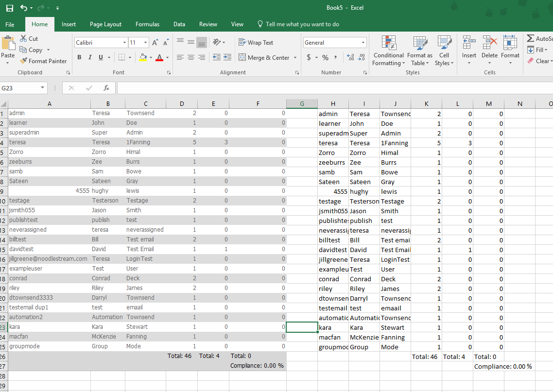The width and height of the screenshot is (553, 392).
Task: Open the Font Color palette arrow
Action: [x=167, y=57]
